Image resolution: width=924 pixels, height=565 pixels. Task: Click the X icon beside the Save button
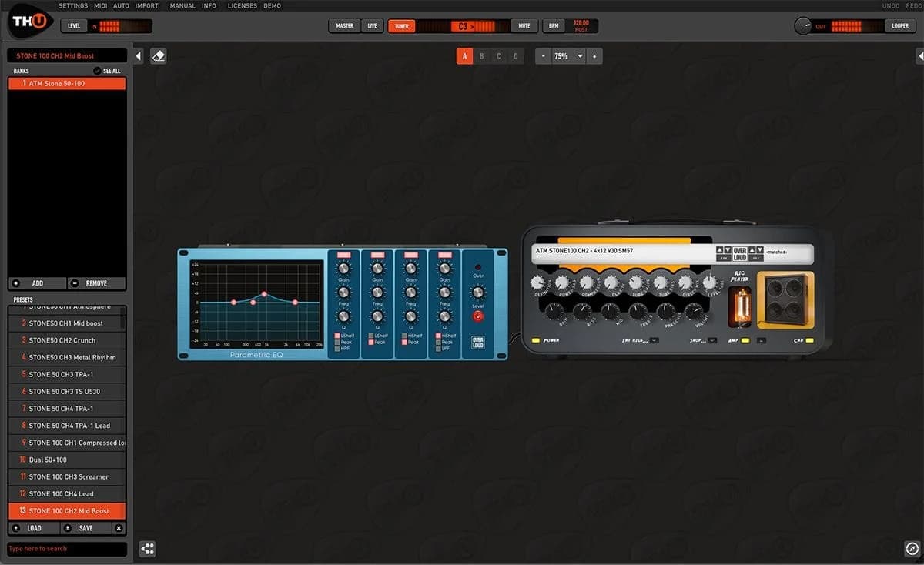click(118, 528)
